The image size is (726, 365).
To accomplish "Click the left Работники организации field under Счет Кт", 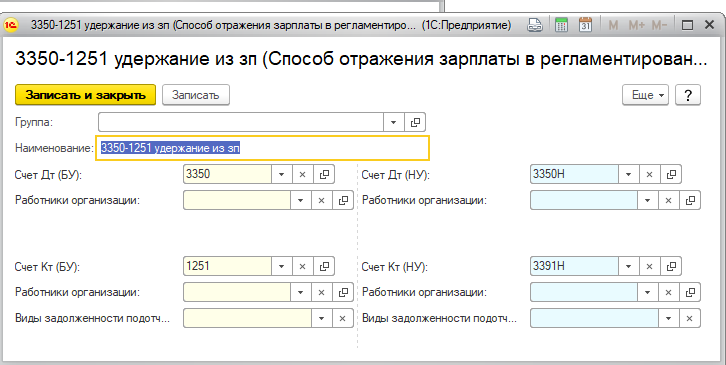I will pos(237,292).
